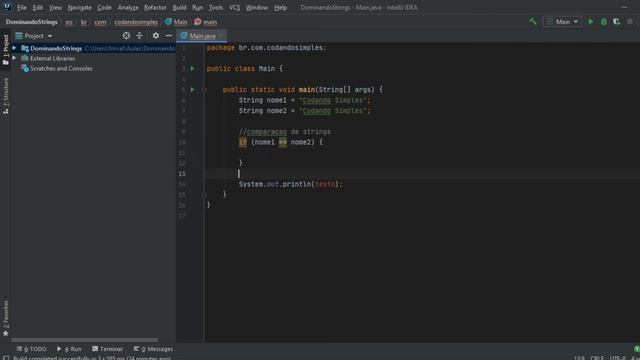Run the main method from gutter arrow
The height and width of the screenshot is (360, 640).
coord(192,89)
